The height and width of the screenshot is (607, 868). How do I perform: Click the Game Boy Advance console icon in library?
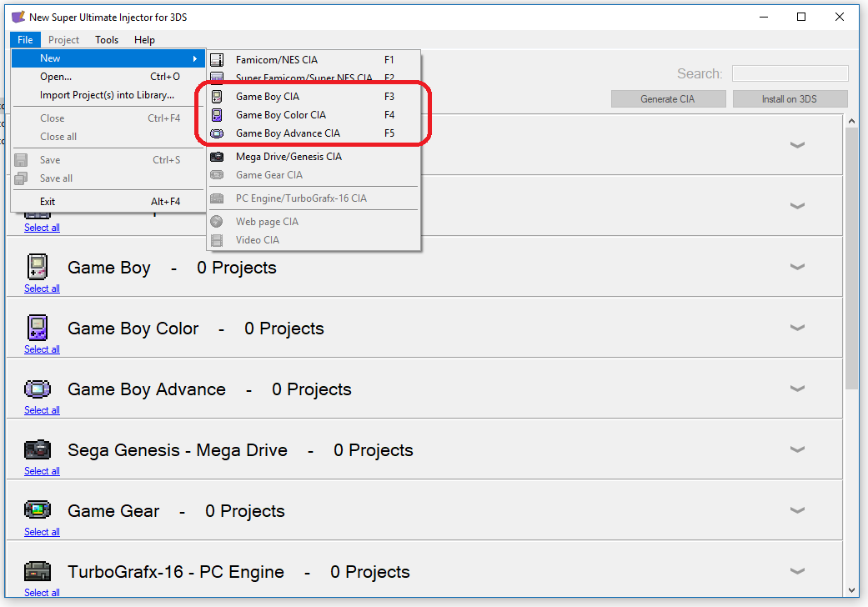point(38,389)
